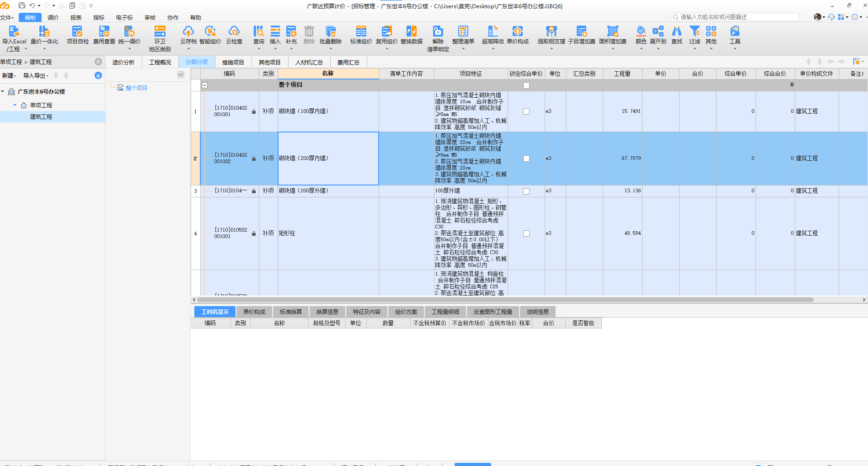Viewport: 868px width, 466px height.
Task: Select the 矩形柱 name cell
Action: tap(328, 233)
